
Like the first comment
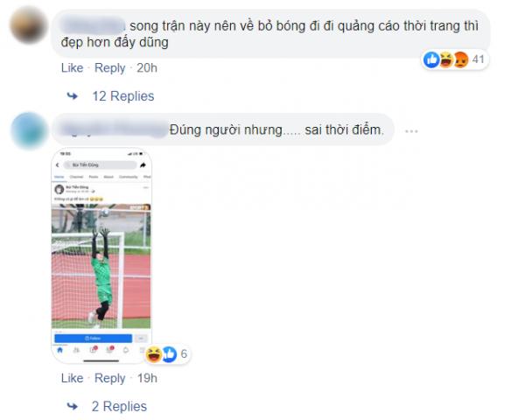72,68
